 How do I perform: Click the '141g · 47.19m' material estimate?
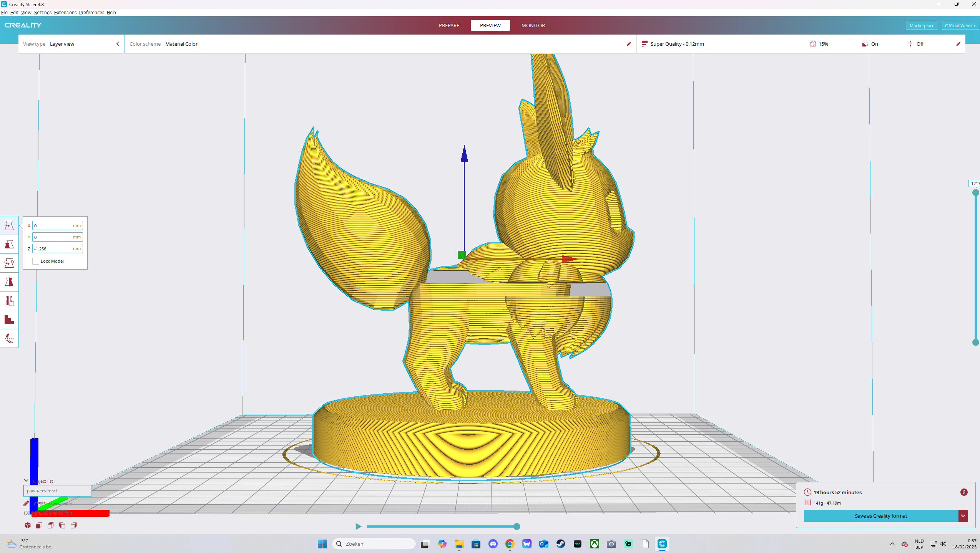827,503
